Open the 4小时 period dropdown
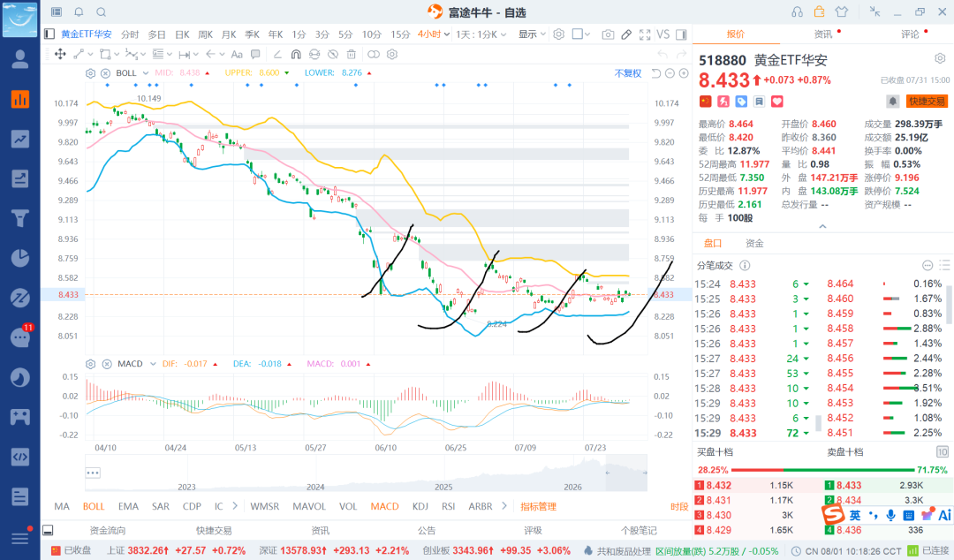Image resolution: width=954 pixels, height=560 pixels. point(433,34)
